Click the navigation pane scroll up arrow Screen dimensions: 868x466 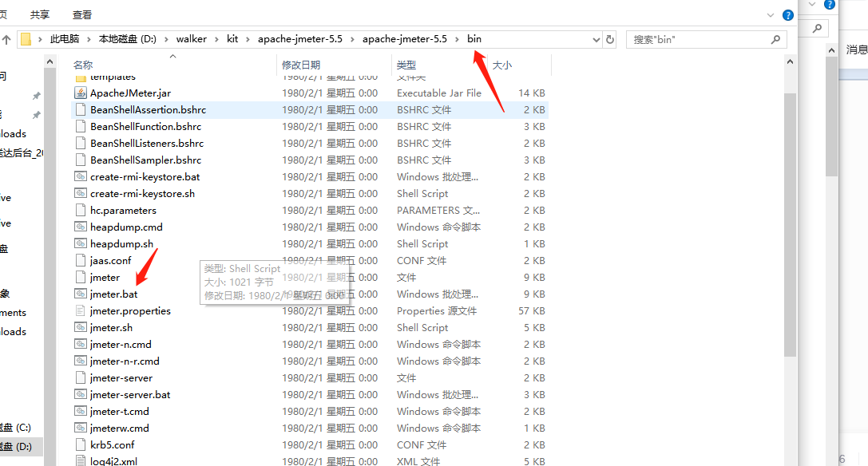50,62
